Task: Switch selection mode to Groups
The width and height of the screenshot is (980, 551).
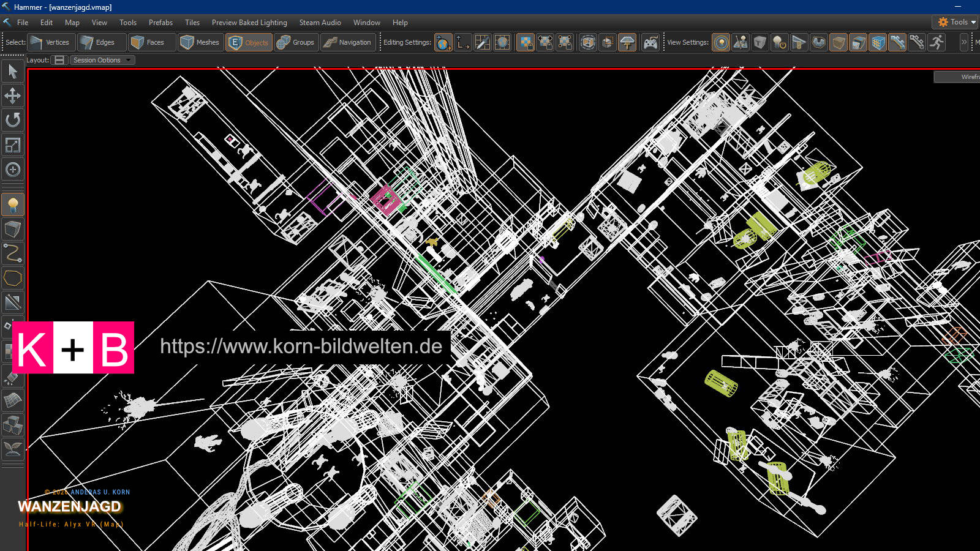Action: tap(296, 42)
